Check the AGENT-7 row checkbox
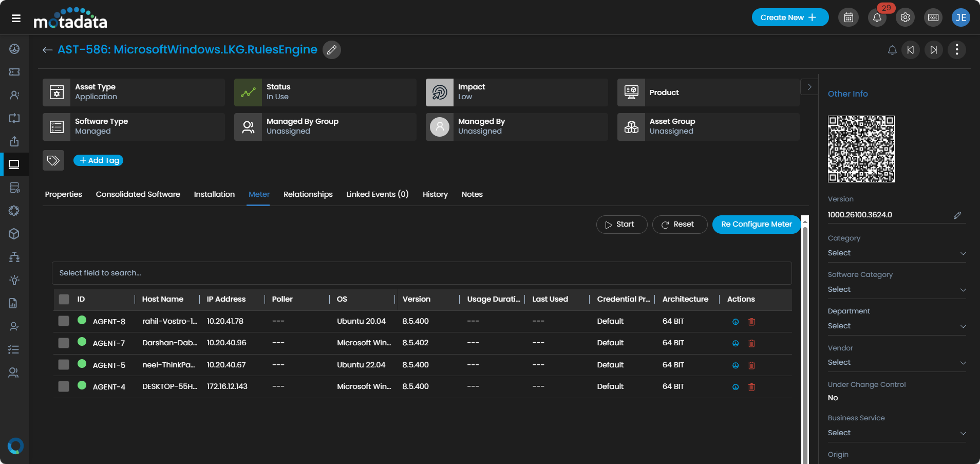980x464 pixels. tap(64, 343)
